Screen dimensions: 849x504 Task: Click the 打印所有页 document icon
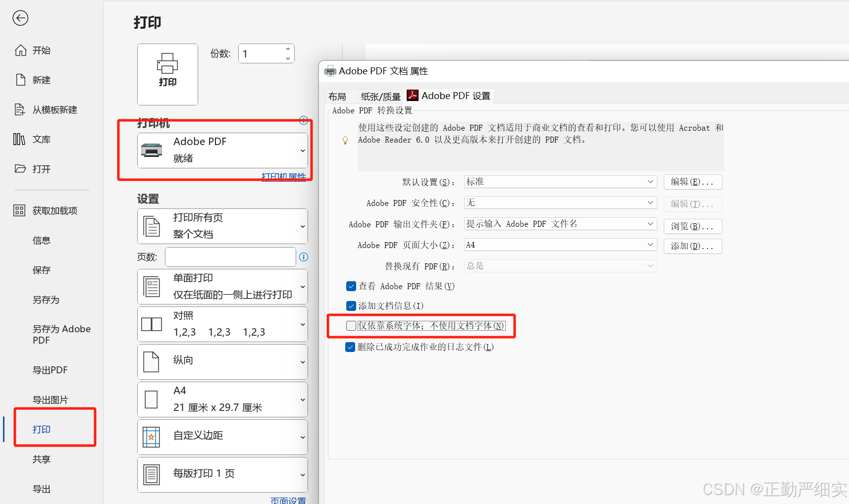coord(152,226)
